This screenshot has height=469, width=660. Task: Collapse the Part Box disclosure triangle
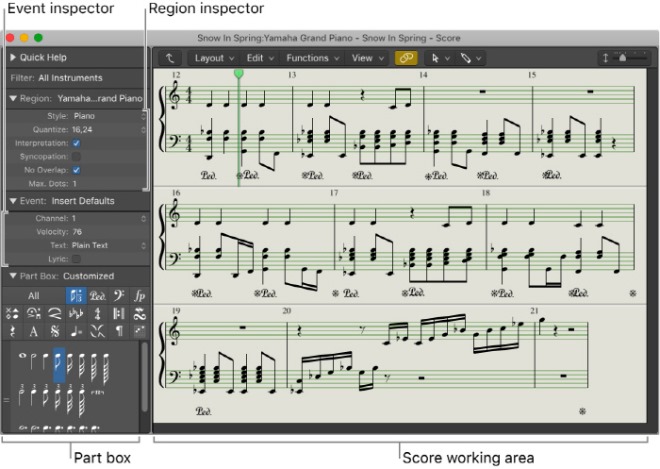pyautogui.click(x=13, y=276)
